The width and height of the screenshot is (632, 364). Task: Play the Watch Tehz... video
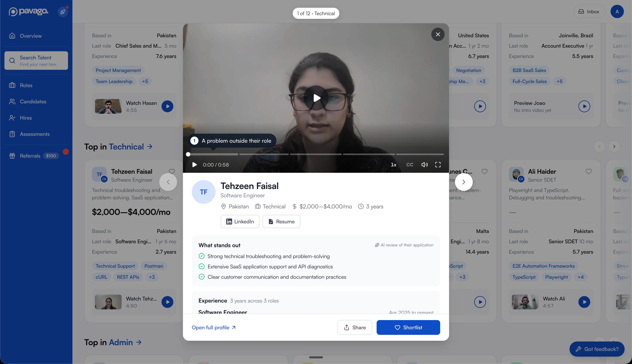[x=167, y=302]
